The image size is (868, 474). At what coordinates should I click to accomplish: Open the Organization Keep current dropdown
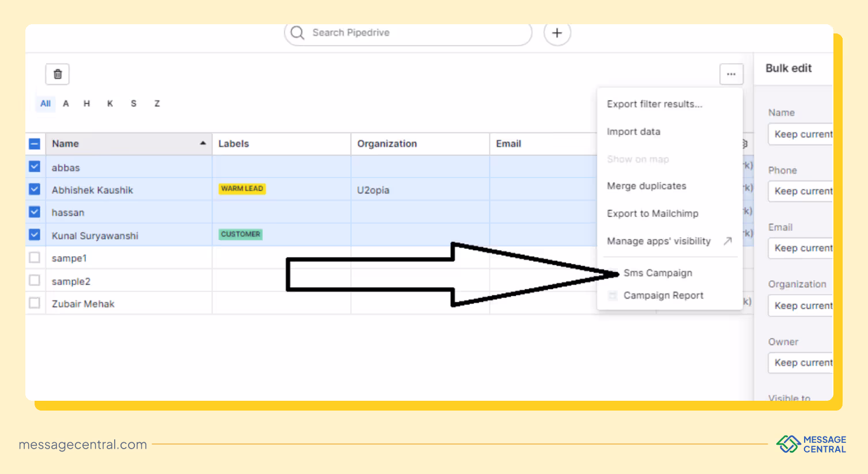pos(801,305)
